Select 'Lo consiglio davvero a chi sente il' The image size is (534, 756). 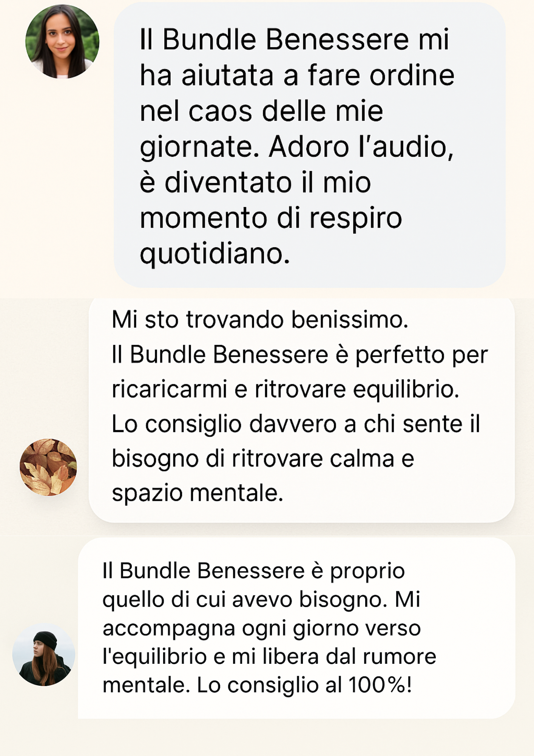pos(296,424)
